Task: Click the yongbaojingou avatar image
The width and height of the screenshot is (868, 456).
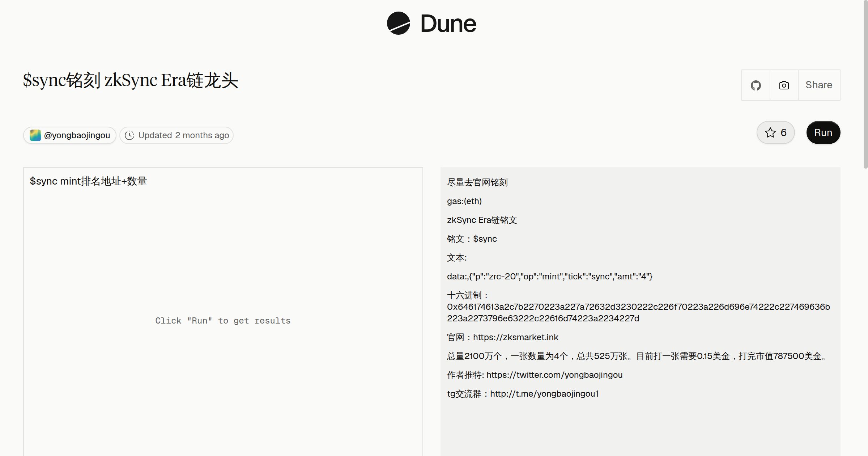Action: (35, 135)
